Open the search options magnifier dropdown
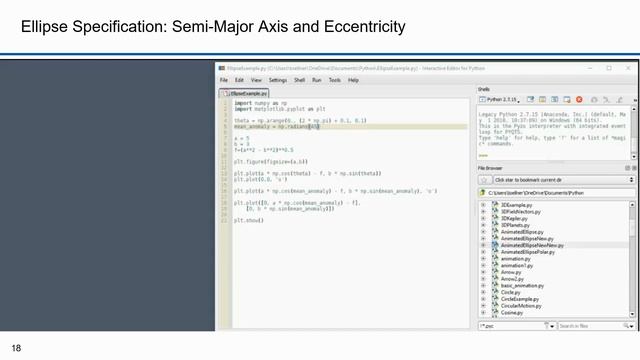This screenshot has height=360, width=640. [x=628, y=326]
